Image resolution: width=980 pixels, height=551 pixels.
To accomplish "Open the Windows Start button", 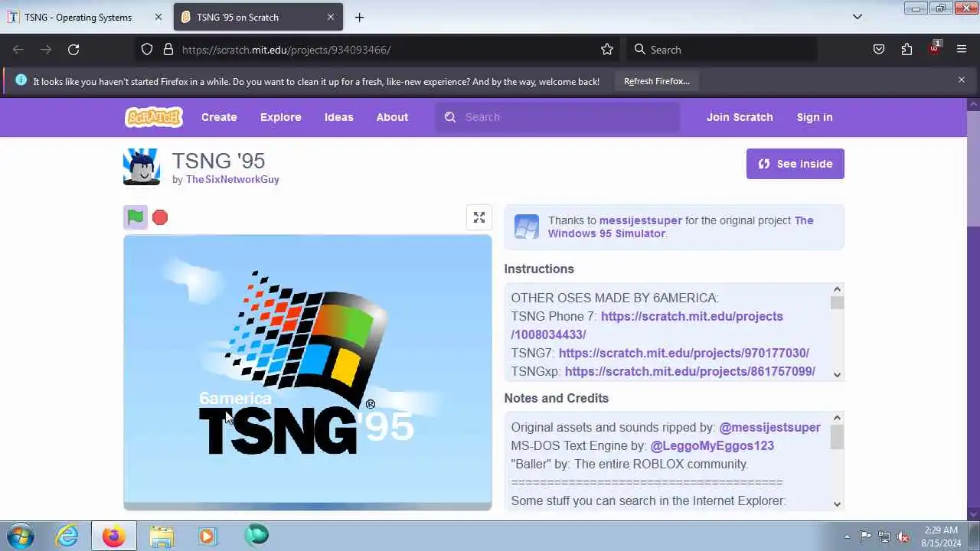I will (20, 536).
